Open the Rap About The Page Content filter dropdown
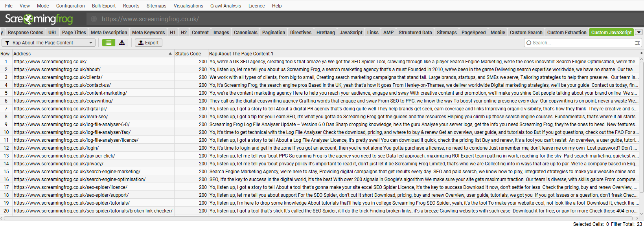Viewport: 644px width, 227px height. (48, 42)
